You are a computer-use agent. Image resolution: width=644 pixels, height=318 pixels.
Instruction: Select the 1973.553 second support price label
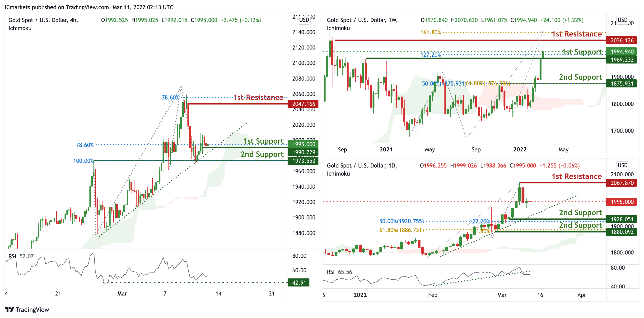tap(303, 161)
